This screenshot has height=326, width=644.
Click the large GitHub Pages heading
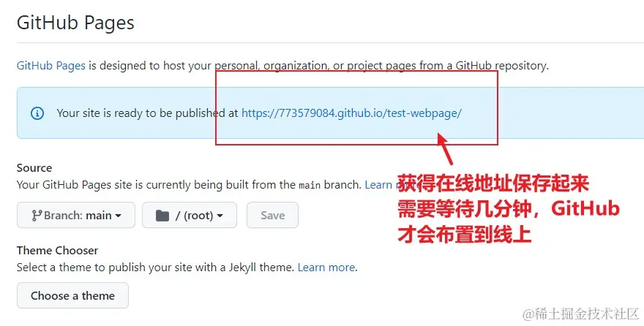(75, 23)
